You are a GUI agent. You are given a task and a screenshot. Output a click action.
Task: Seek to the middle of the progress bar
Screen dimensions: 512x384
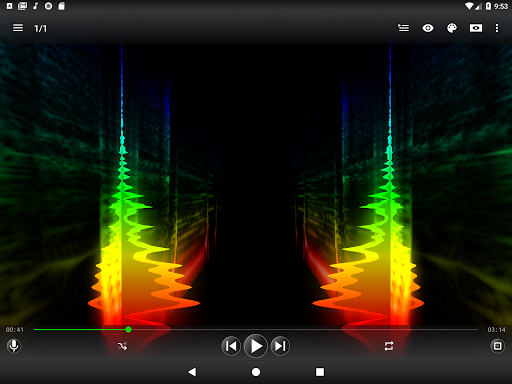[256, 329]
